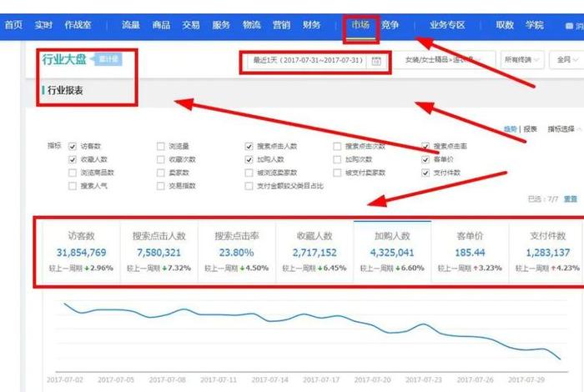Open the 财务 navigation tab
The width and height of the screenshot is (584, 392).
tap(311, 25)
